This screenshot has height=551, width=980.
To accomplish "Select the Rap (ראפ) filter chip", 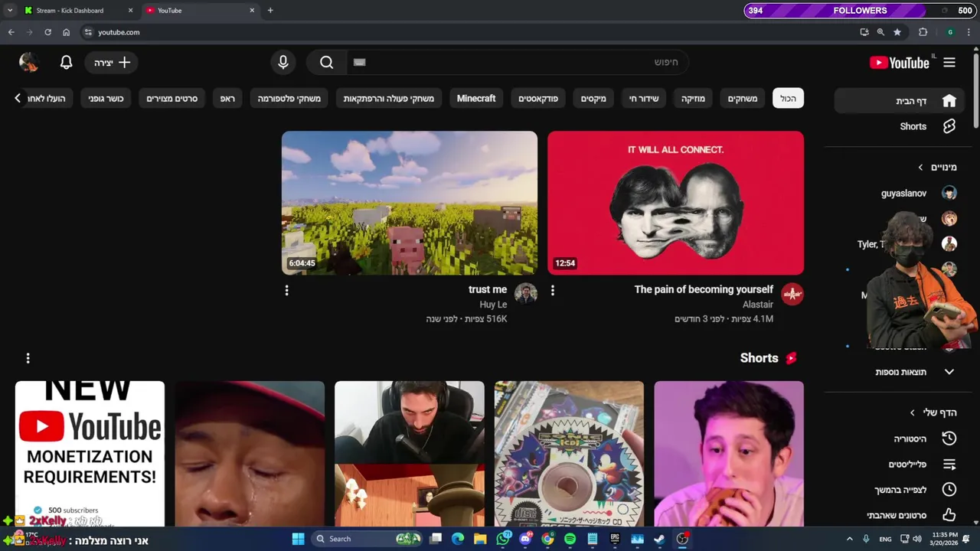I will 227,99.
